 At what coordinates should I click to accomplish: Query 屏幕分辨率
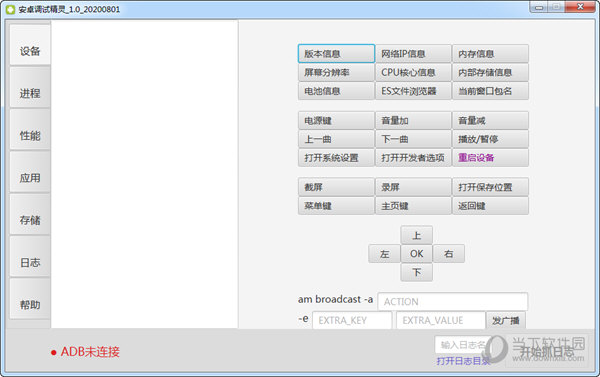pos(336,72)
